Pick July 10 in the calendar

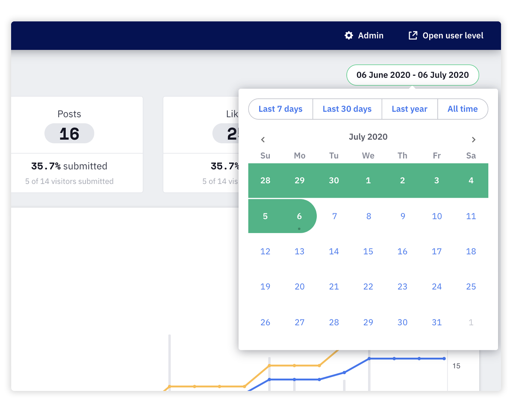pyautogui.click(x=437, y=216)
